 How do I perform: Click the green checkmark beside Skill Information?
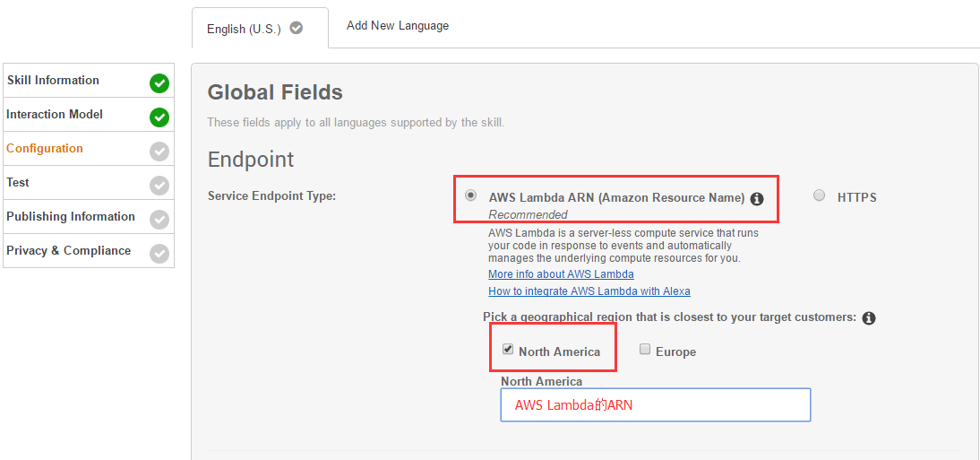pos(159,83)
